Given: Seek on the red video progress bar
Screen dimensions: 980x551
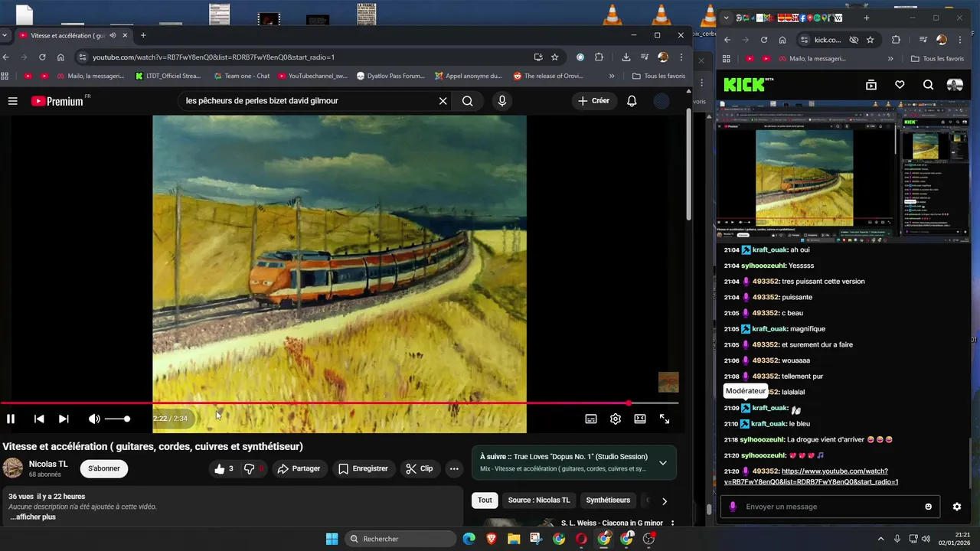Looking at the screenshot, I should click(x=339, y=403).
